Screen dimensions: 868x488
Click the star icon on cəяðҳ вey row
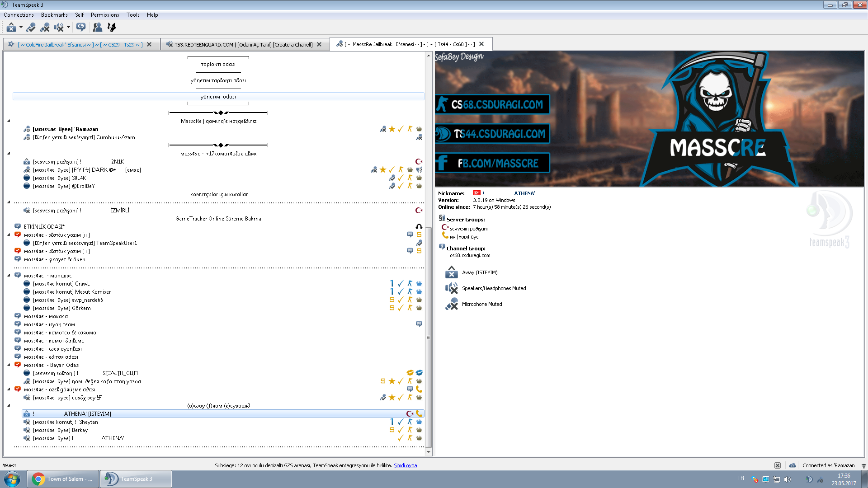pos(392,398)
